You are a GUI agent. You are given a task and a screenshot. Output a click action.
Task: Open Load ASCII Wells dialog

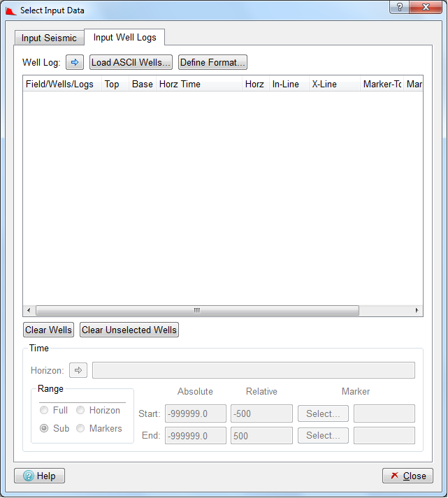(x=131, y=62)
